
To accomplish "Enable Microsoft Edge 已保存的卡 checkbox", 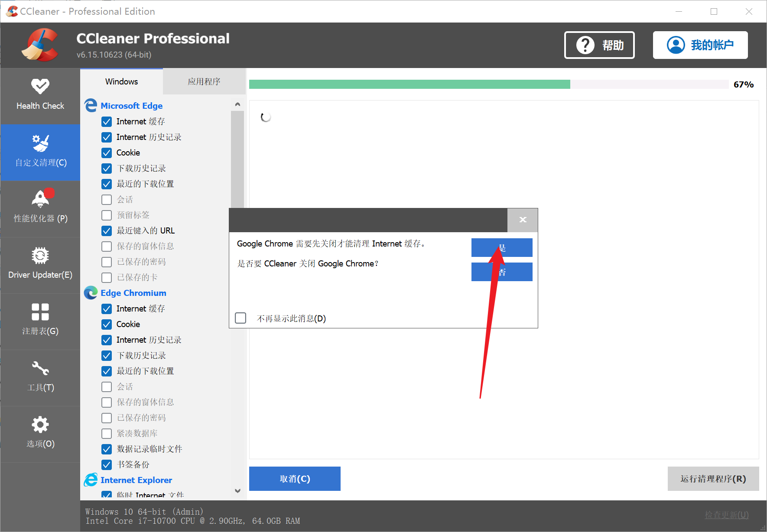I will (x=107, y=278).
